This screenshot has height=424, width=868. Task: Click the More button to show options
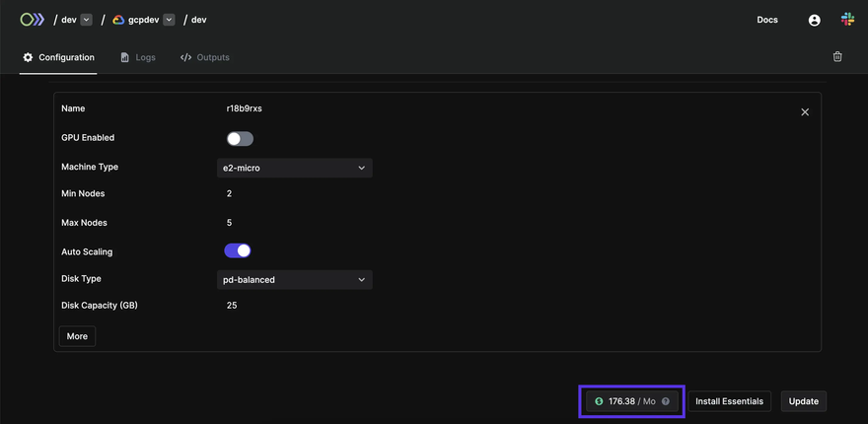pos(77,336)
